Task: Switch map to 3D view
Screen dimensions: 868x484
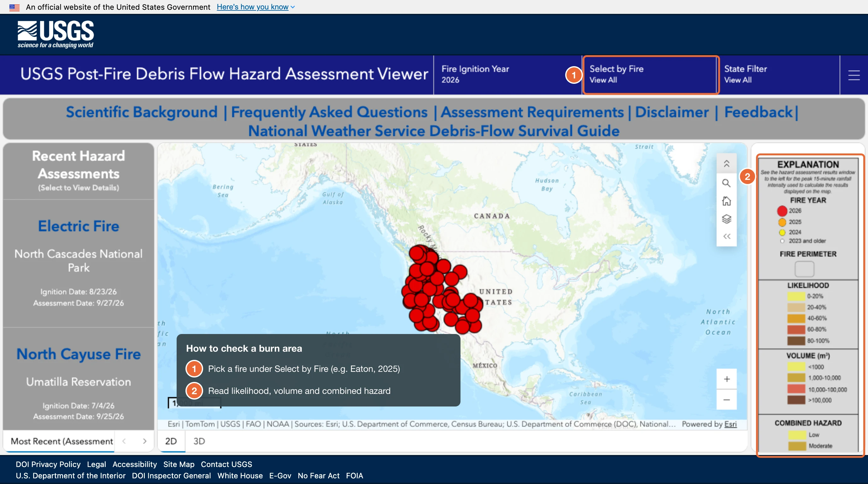Action: [x=199, y=441]
